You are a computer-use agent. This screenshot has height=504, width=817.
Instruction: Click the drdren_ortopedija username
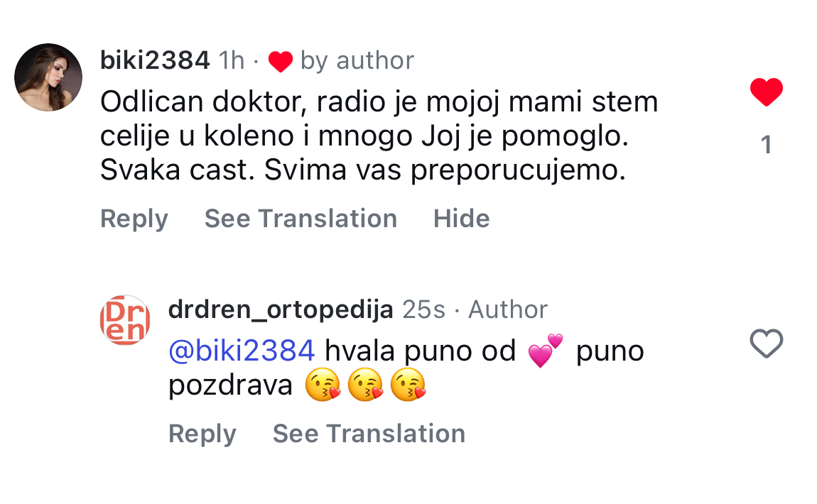pyautogui.click(x=281, y=309)
